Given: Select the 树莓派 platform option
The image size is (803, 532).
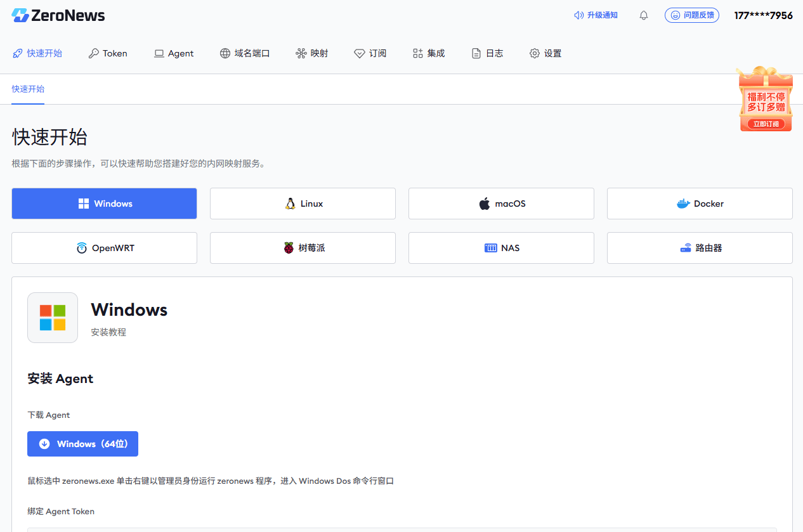Looking at the screenshot, I should (303, 248).
